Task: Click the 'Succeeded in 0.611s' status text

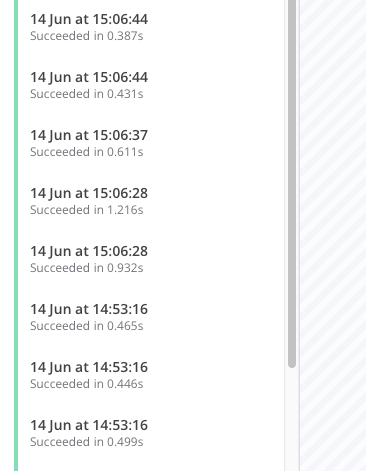Action: (x=87, y=152)
